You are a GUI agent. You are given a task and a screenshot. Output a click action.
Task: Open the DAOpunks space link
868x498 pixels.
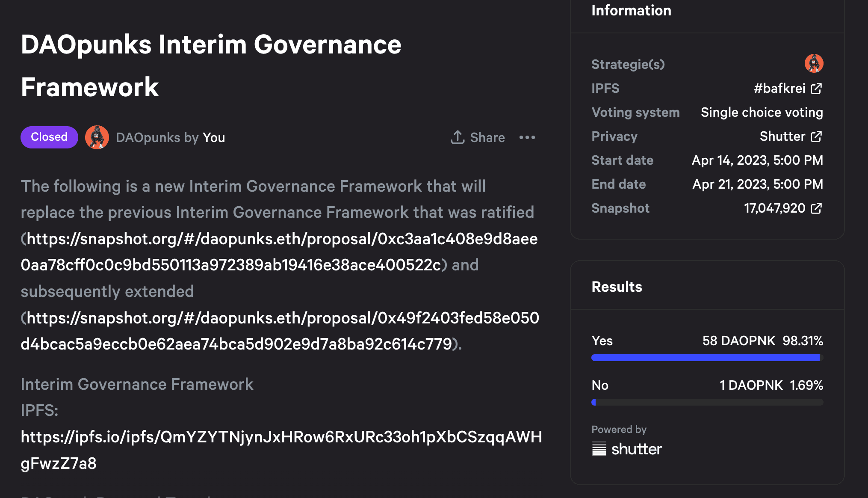point(148,137)
